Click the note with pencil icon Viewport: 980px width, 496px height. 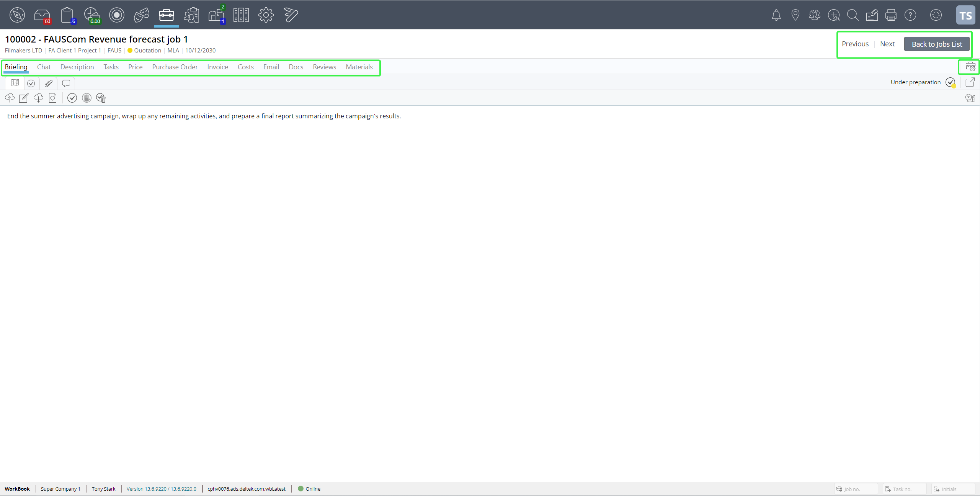click(872, 15)
